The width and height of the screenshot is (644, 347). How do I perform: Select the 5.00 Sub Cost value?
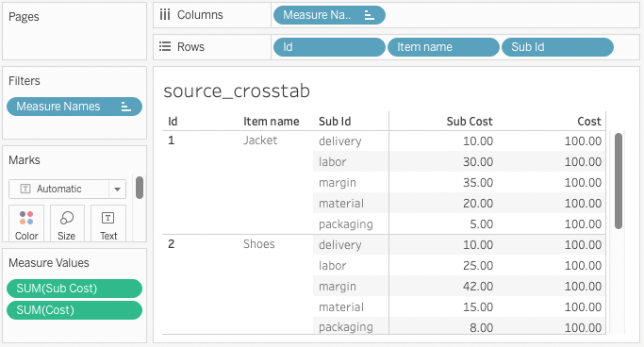tap(482, 224)
